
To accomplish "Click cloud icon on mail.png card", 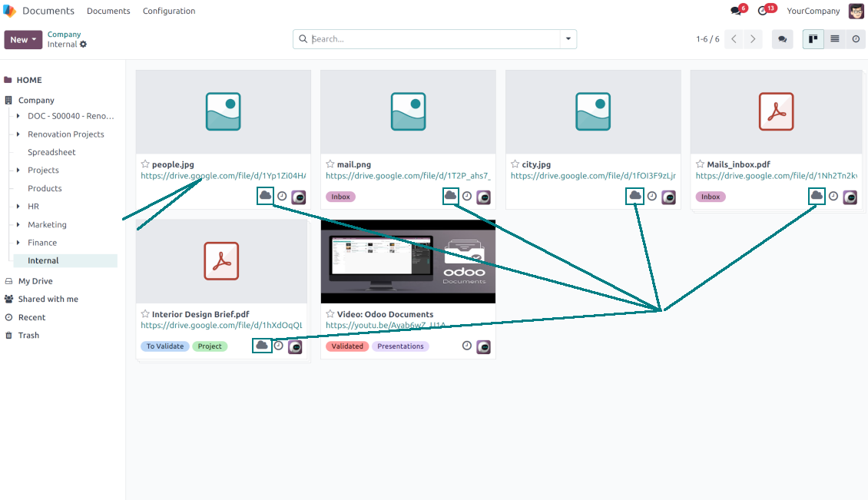I will pos(451,195).
